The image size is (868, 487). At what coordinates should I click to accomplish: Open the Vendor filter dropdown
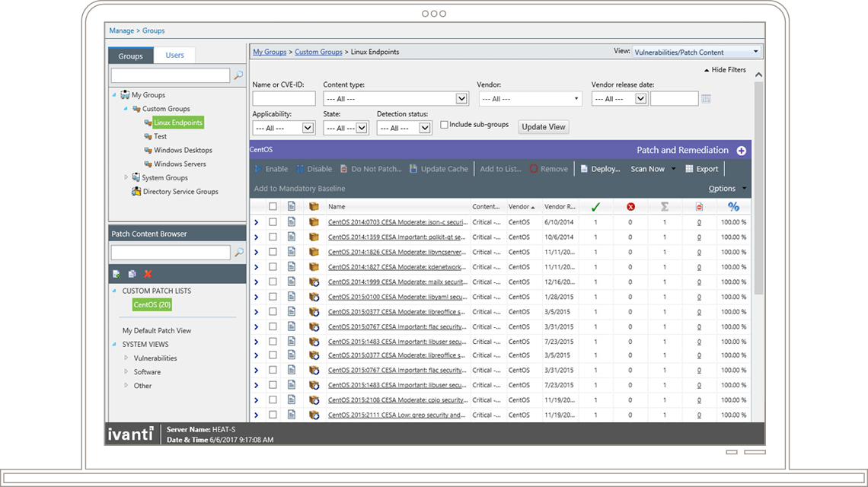pos(531,98)
